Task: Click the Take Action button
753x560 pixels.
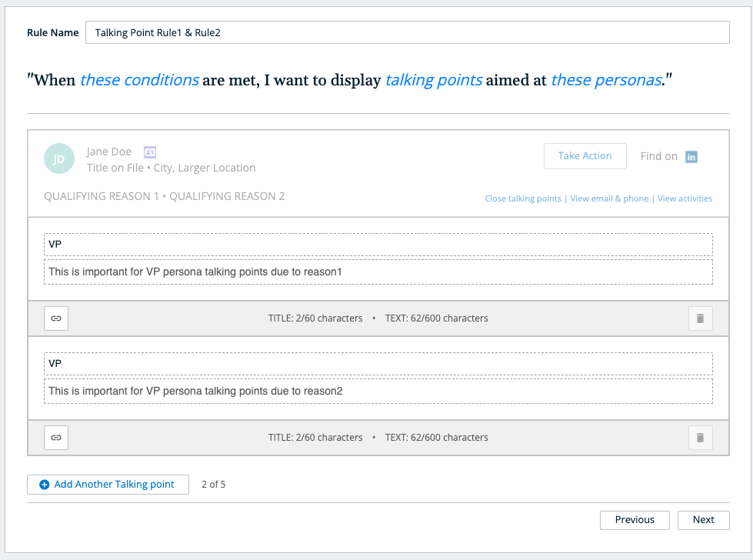Action: click(585, 156)
